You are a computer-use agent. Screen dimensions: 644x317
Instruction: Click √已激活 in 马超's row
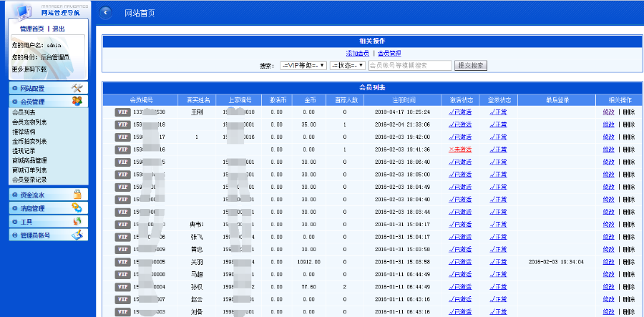point(460,274)
